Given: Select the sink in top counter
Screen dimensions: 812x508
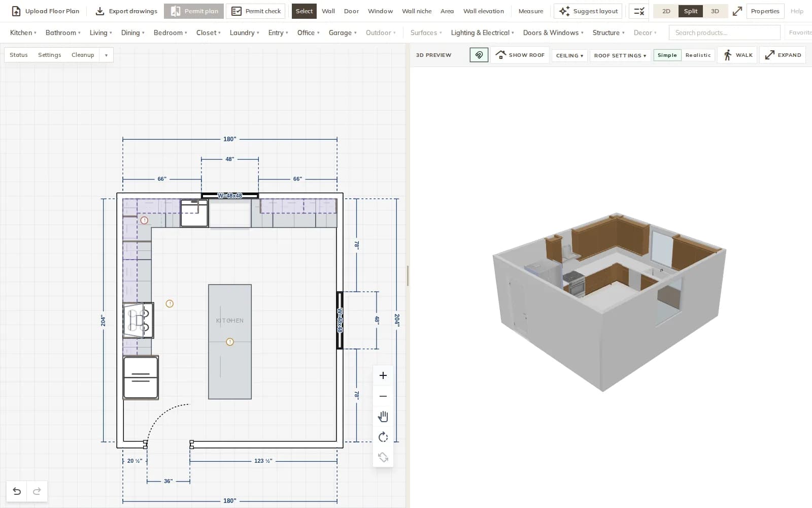Looking at the screenshot, I should coord(194,213).
